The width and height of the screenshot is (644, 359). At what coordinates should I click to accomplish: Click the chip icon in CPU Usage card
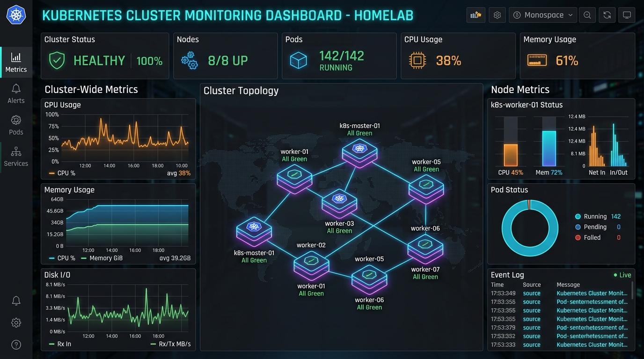[x=417, y=61]
